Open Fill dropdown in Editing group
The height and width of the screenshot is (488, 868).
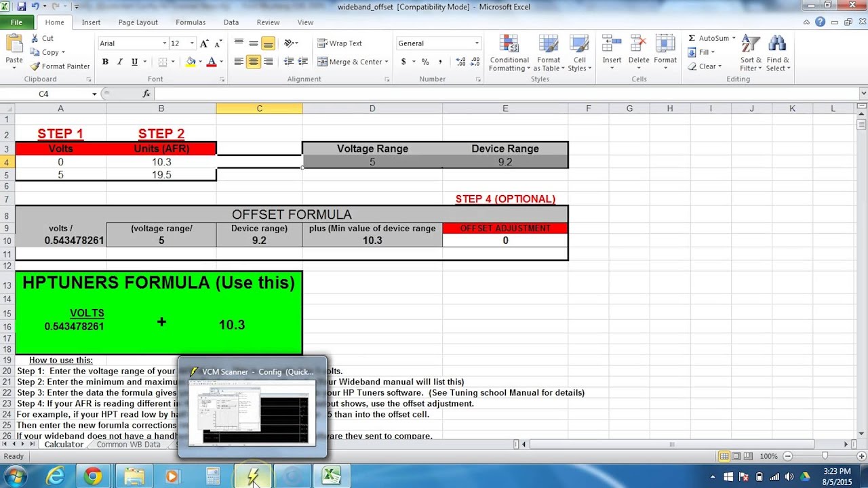coord(701,52)
